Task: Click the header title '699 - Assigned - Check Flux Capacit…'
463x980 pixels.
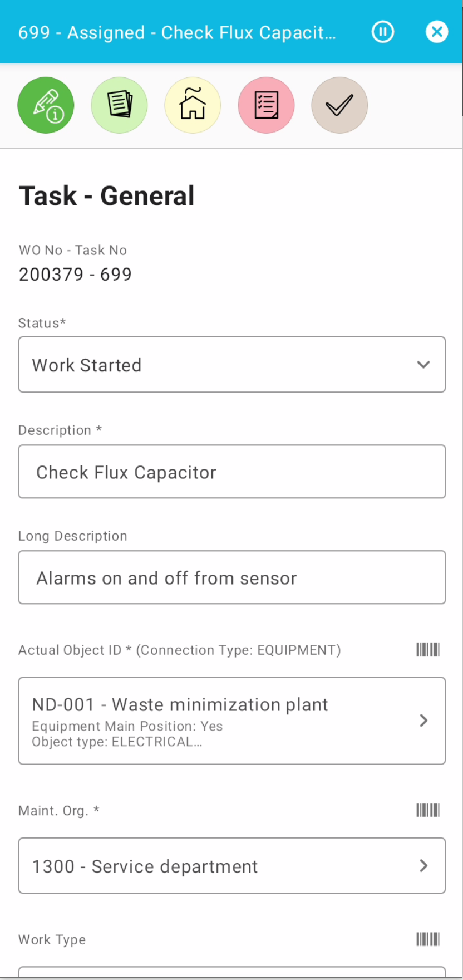Action: coord(177,32)
